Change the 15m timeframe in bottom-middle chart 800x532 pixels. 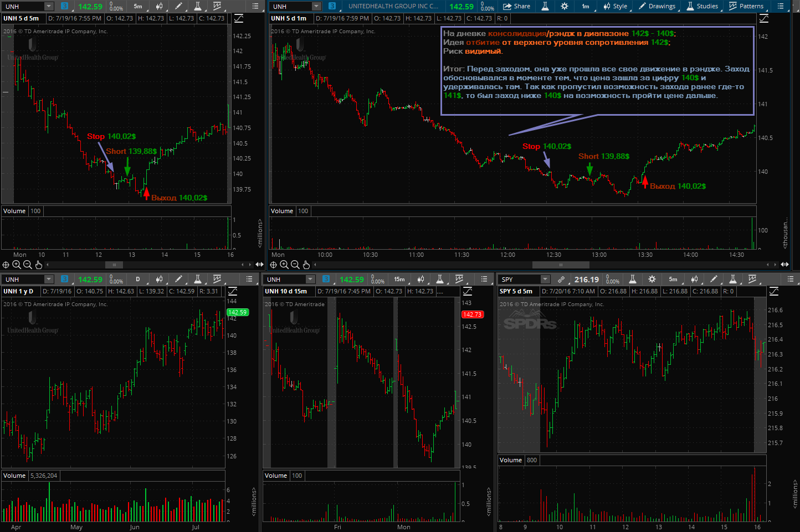click(399, 279)
